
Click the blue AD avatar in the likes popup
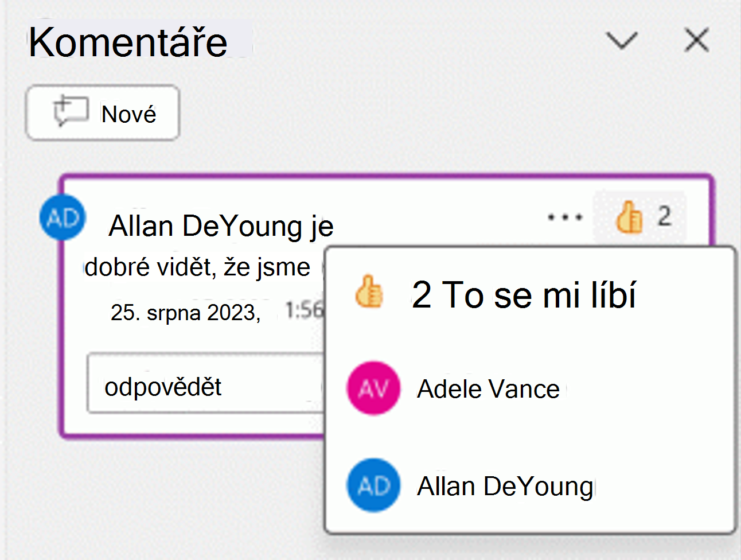click(x=373, y=485)
